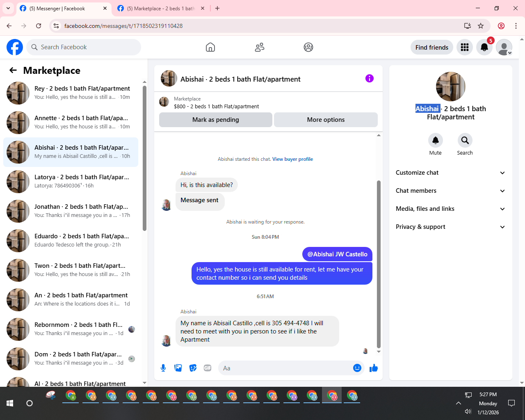Mute this chat using the bell icon
The width and height of the screenshot is (525, 420).
point(436,140)
